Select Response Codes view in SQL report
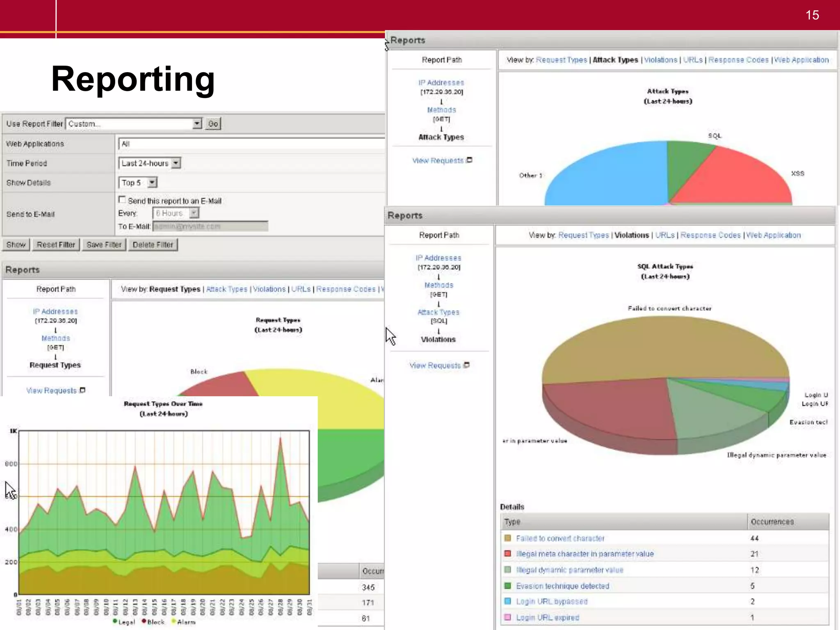 click(710, 235)
